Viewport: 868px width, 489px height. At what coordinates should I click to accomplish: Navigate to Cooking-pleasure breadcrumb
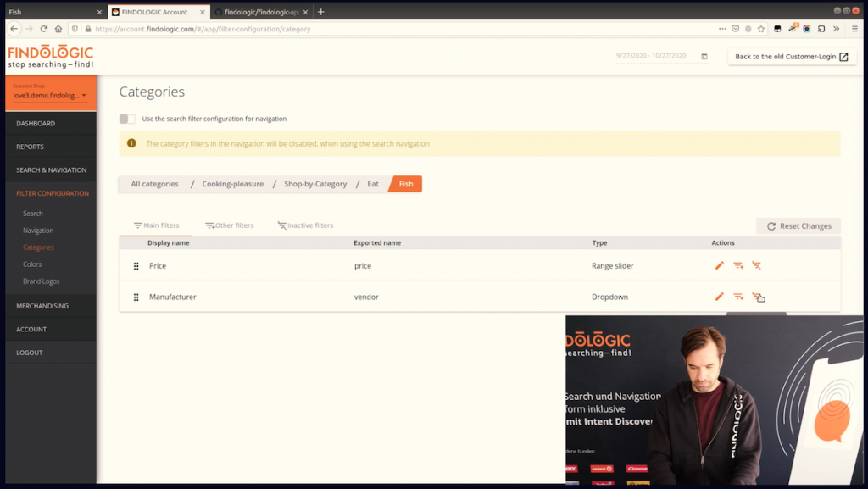point(232,184)
